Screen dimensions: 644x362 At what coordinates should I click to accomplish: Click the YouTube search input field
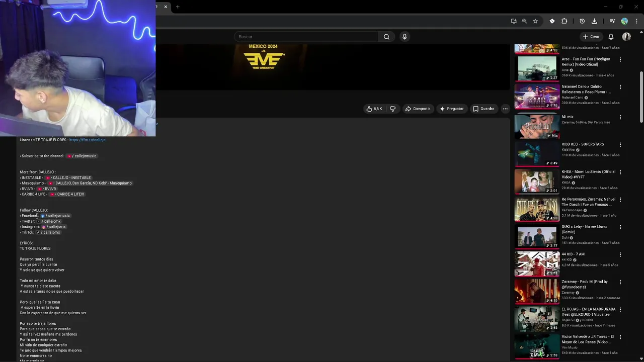tap(306, 37)
